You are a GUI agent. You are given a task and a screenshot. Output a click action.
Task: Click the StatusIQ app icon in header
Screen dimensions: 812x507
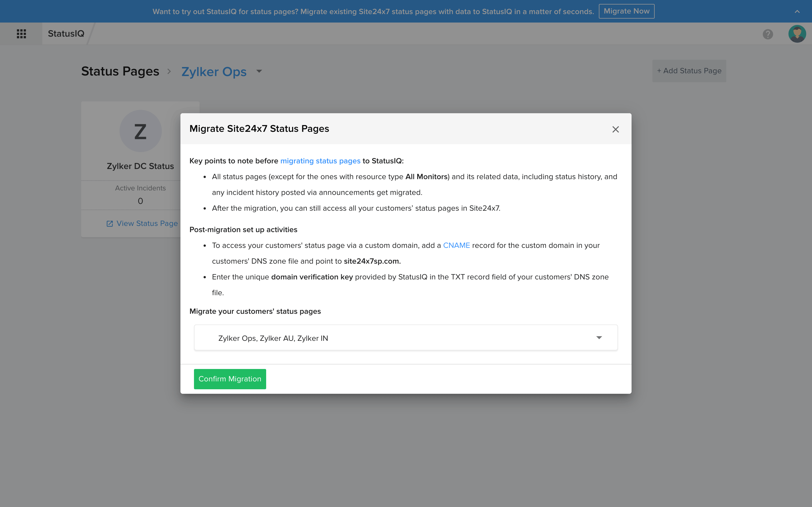pos(21,33)
